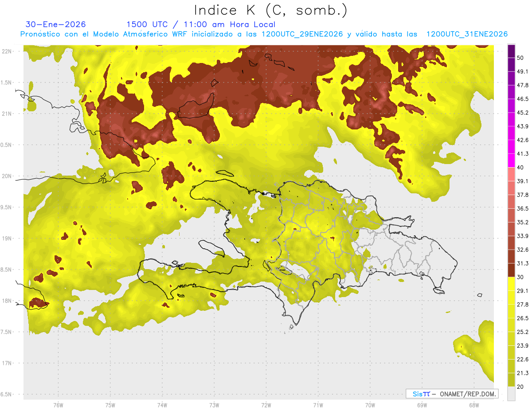Click the '21N' latitude label
This screenshot has width=532, height=411.
tap(7, 114)
